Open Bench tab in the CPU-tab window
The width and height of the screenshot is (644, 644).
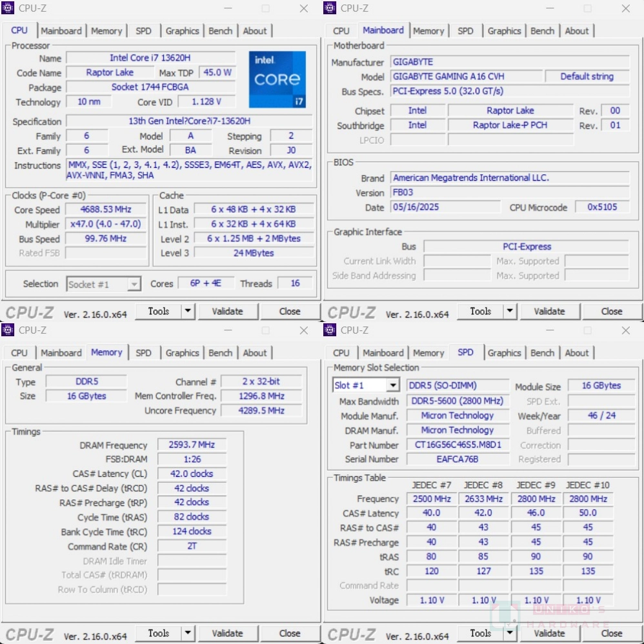pyautogui.click(x=221, y=31)
